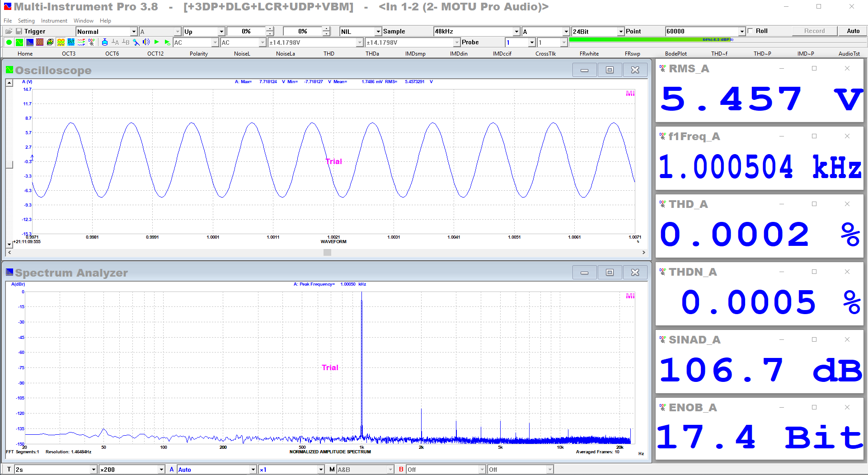Open the Window menu
Image resolution: width=868 pixels, height=475 pixels.
click(x=84, y=21)
